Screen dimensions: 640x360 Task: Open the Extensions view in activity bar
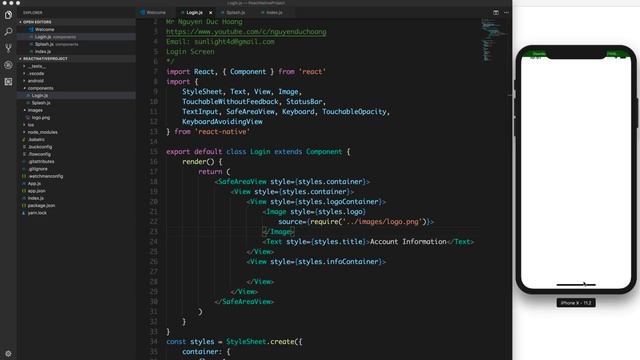pos(8,82)
